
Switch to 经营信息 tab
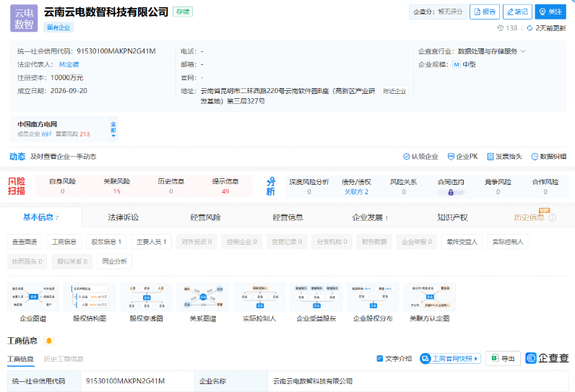point(288,217)
